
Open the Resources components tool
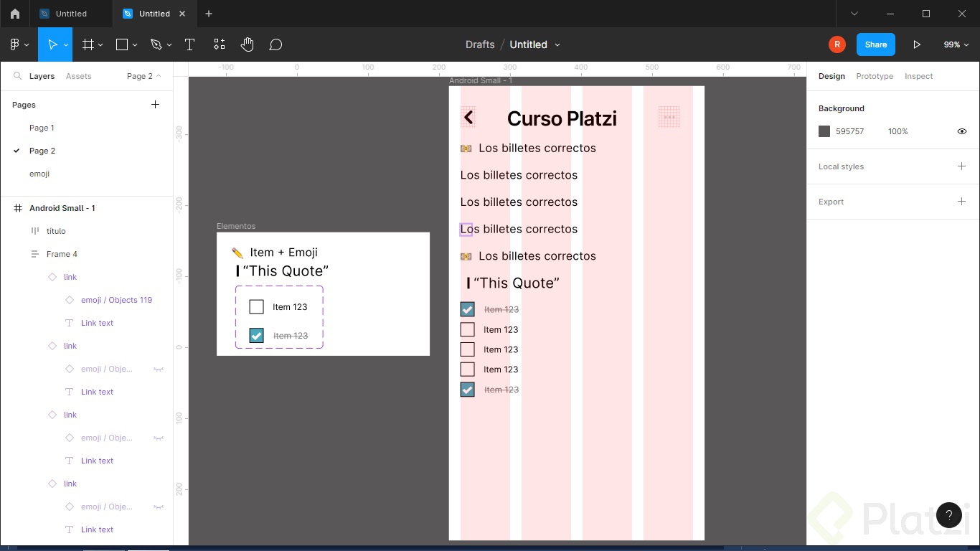pos(220,44)
